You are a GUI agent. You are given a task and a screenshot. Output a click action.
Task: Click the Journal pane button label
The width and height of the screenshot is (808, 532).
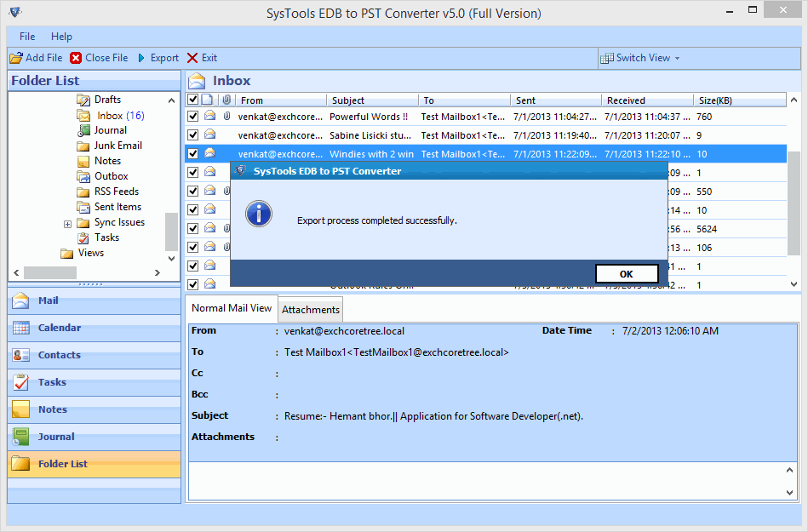point(56,437)
